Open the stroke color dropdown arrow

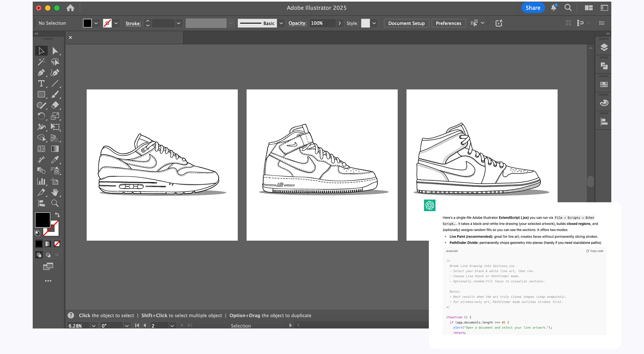click(116, 23)
